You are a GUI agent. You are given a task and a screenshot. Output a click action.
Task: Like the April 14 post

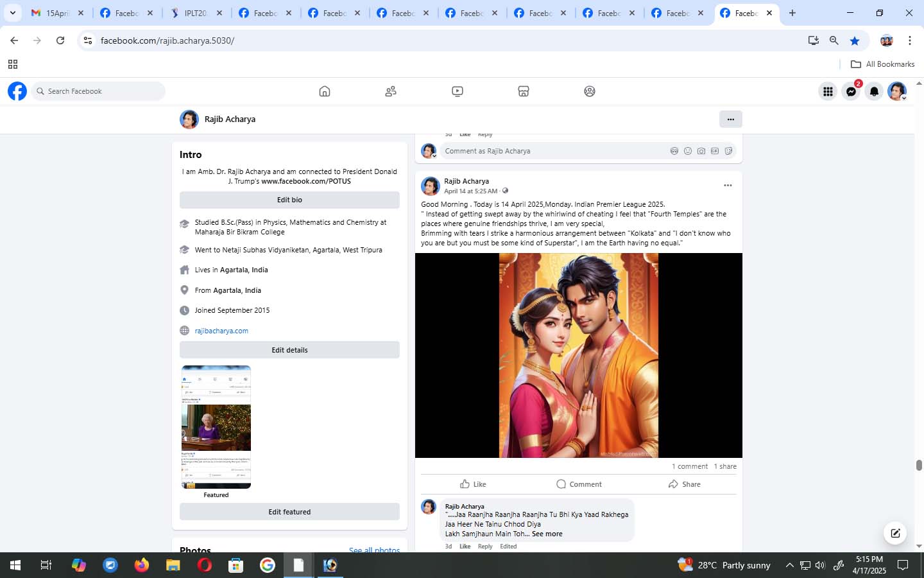(473, 484)
